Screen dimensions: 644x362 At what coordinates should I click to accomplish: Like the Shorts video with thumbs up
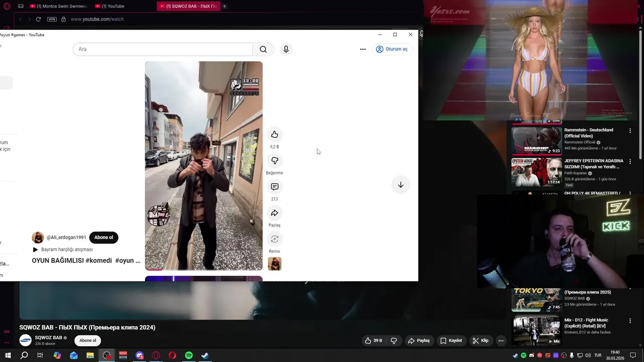coord(274,134)
